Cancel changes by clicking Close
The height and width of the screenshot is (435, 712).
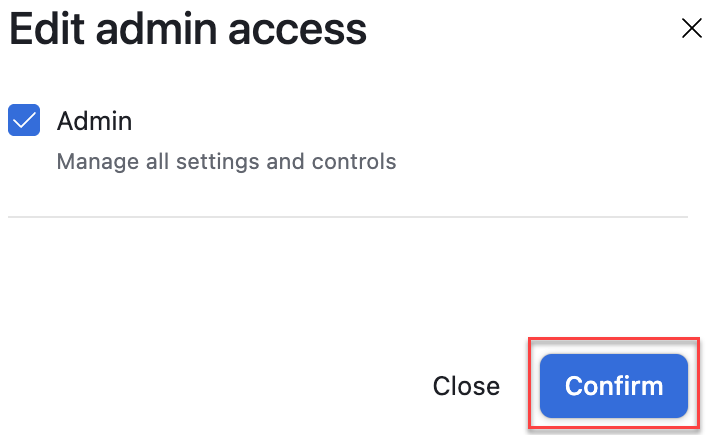click(466, 386)
